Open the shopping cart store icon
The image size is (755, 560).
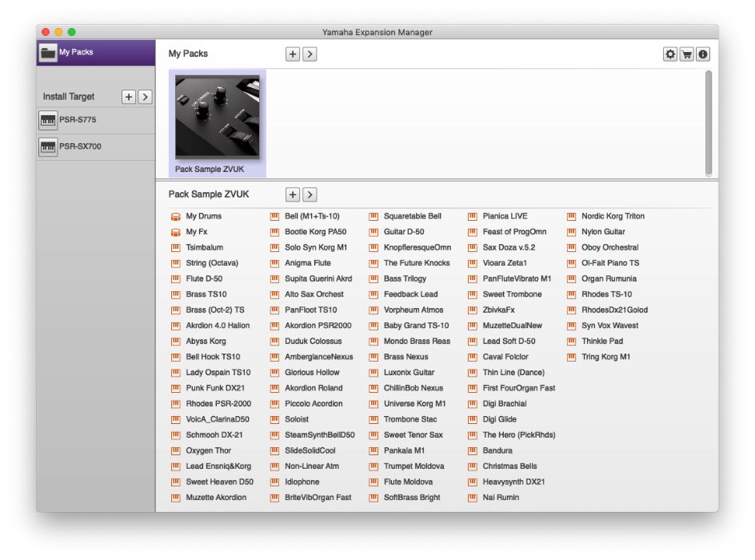click(x=687, y=54)
